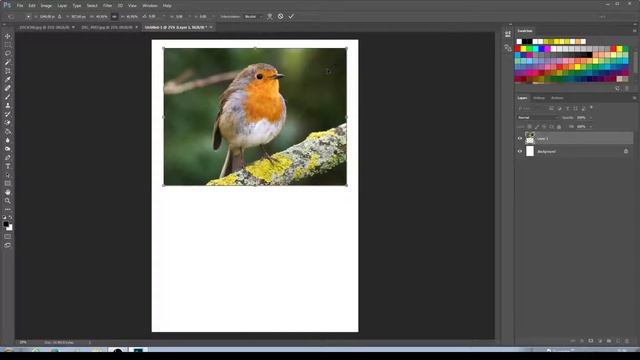Select the Brush tool
The image size is (640, 360).
pyautogui.click(x=8, y=97)
